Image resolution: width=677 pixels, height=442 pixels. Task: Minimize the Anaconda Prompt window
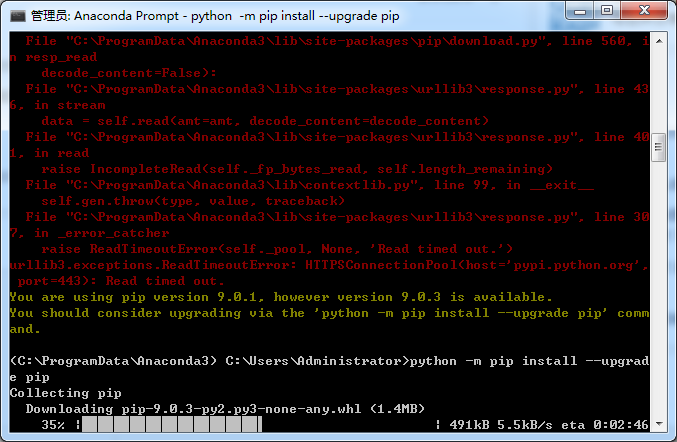tap(579, 10)
